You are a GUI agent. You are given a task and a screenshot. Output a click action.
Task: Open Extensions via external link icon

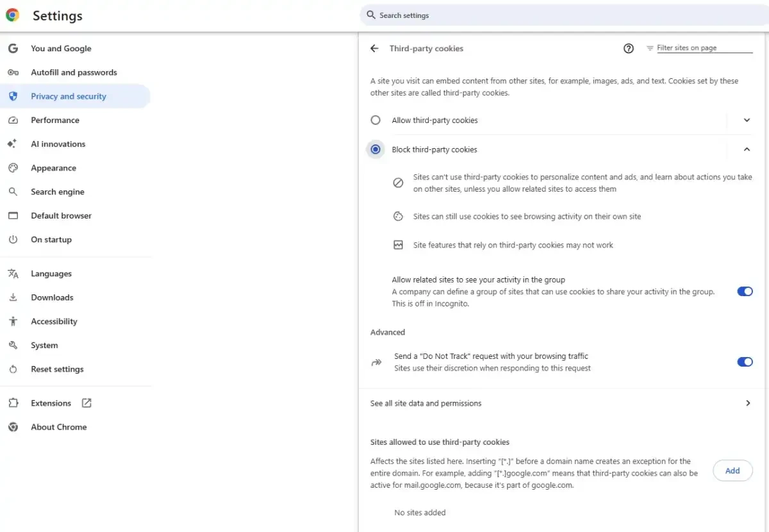point(87,403)
